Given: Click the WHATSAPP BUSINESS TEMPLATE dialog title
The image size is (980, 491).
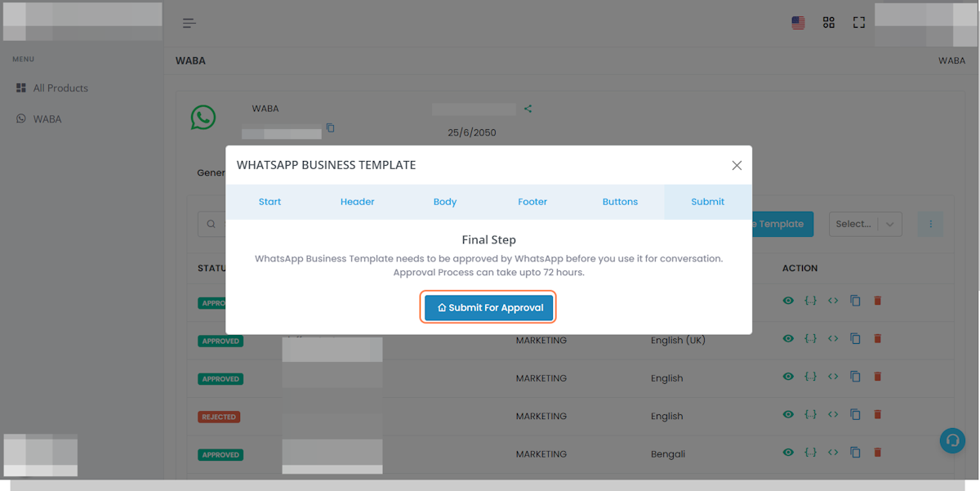Looking at the screenshot, I should pyautogui.click(x=327, y=165).
